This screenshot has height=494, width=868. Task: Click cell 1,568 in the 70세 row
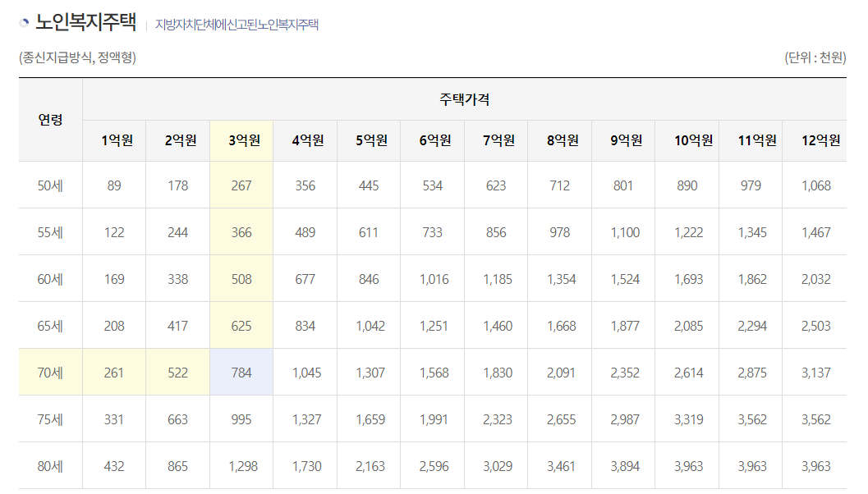[432, 373]
